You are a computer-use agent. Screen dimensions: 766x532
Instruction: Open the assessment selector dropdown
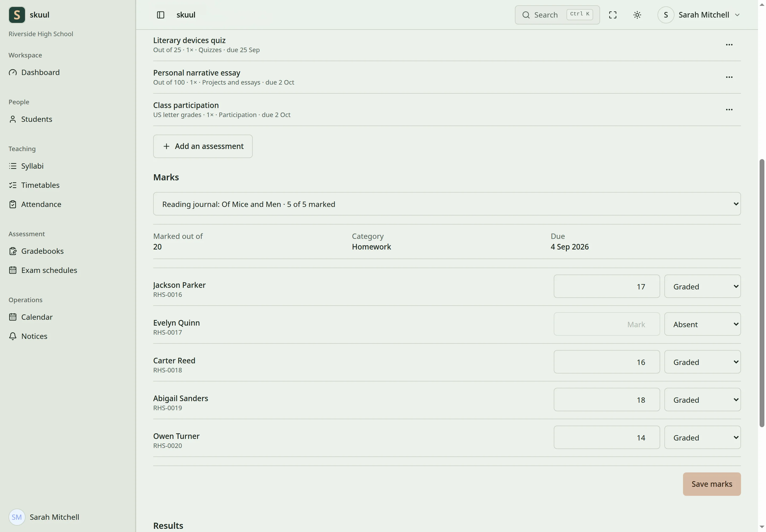pos(447,204)
